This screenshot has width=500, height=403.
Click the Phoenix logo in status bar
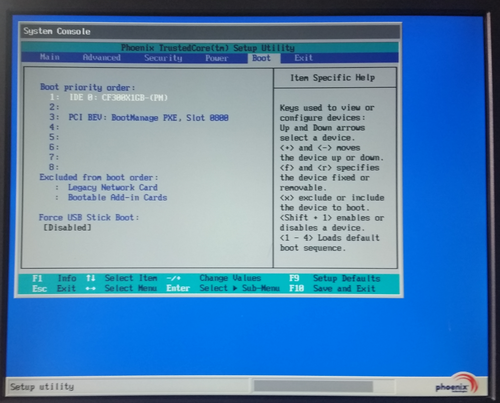pyautogui.click(x=456, y=384)
